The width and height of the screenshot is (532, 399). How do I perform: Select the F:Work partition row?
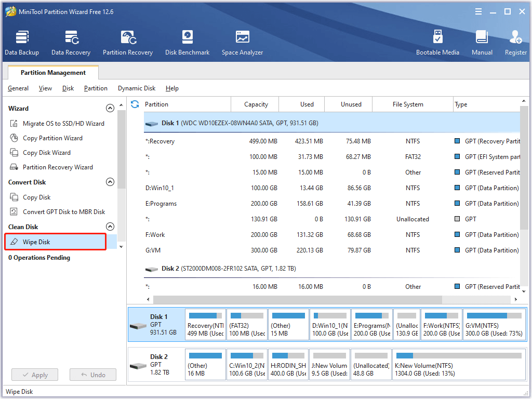pyautogui.click(x=332, y=235)
